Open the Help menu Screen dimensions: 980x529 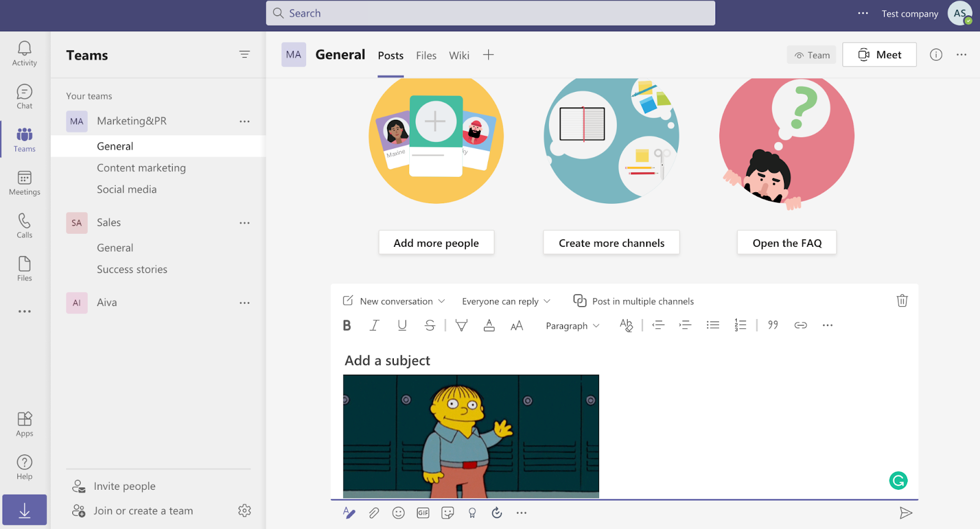[24, 467]
